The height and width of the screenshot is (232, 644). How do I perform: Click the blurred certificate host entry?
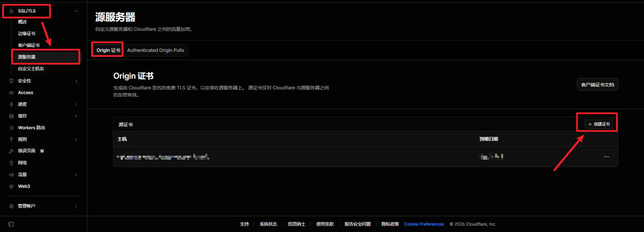tap(163, 157)
